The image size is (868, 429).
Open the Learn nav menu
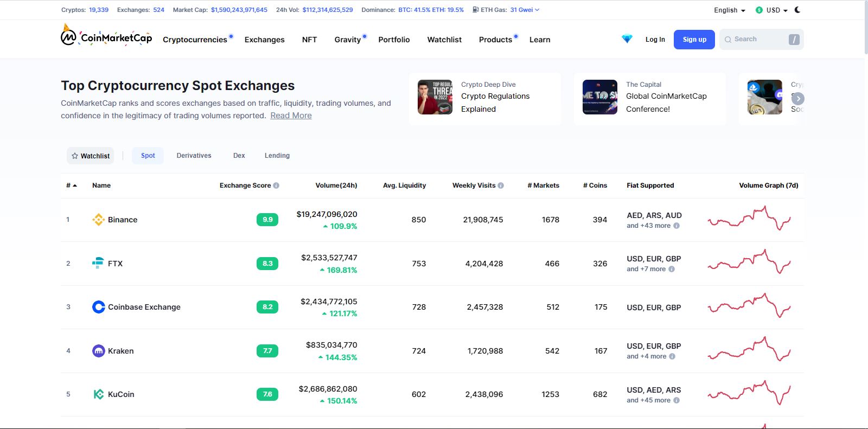[x=540, y=40]
